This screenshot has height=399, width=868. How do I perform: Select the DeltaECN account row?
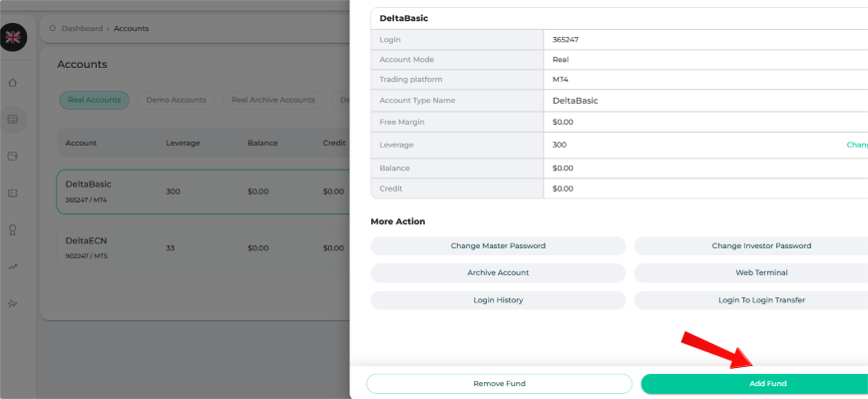pos(204,248)
